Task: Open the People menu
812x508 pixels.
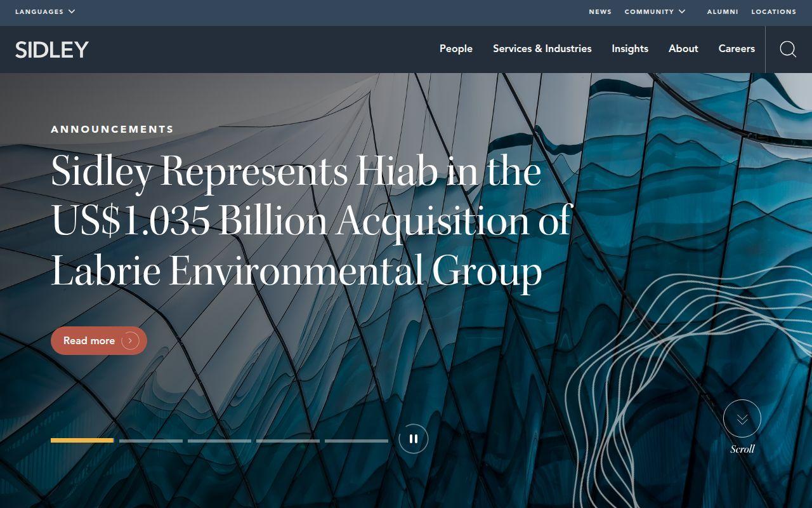Action: pyautogui.click(x=456, y=49)
